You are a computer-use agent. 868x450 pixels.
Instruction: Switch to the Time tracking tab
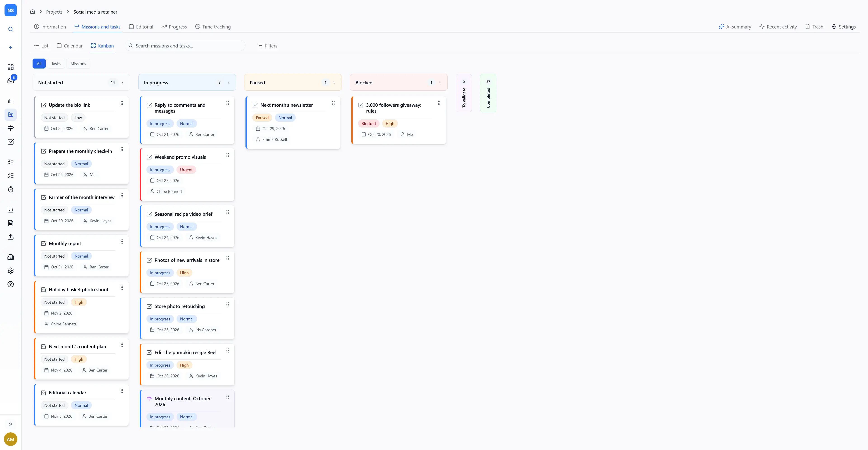coord(213,27)
